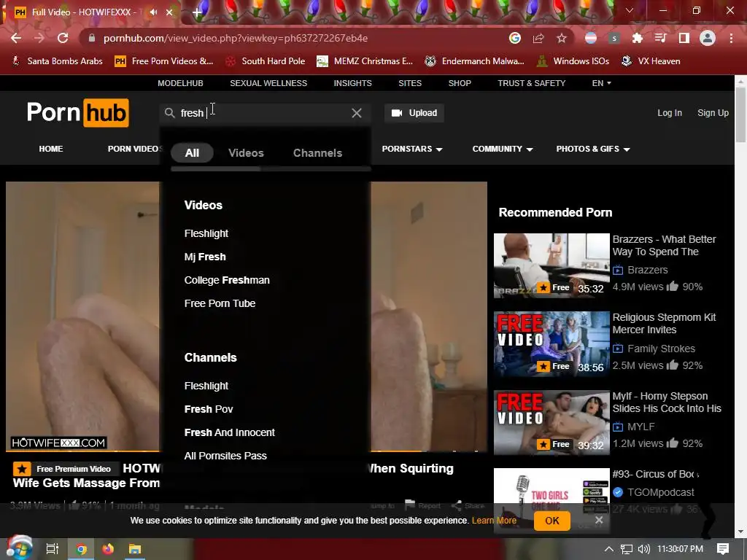Click the Log In link

670,113
